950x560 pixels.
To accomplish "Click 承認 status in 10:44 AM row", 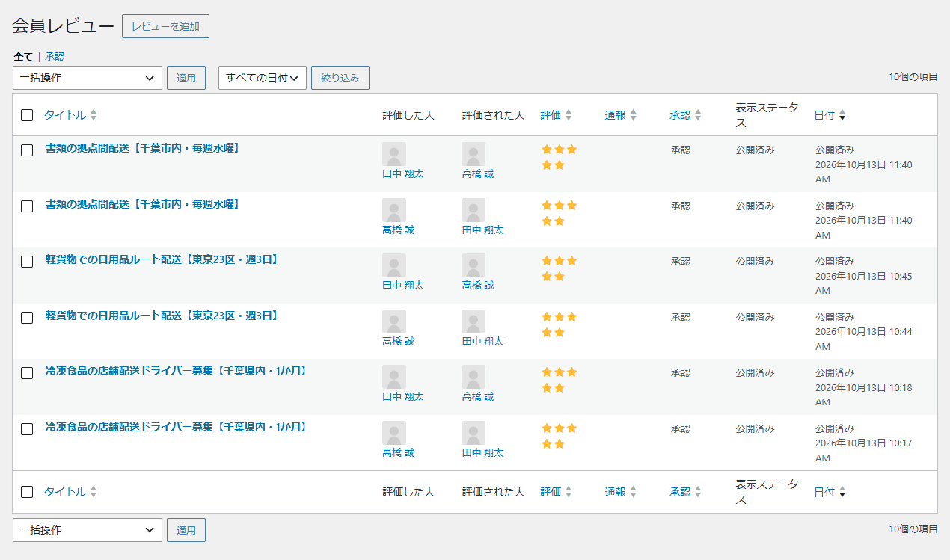I will click(x=681, y=317).
